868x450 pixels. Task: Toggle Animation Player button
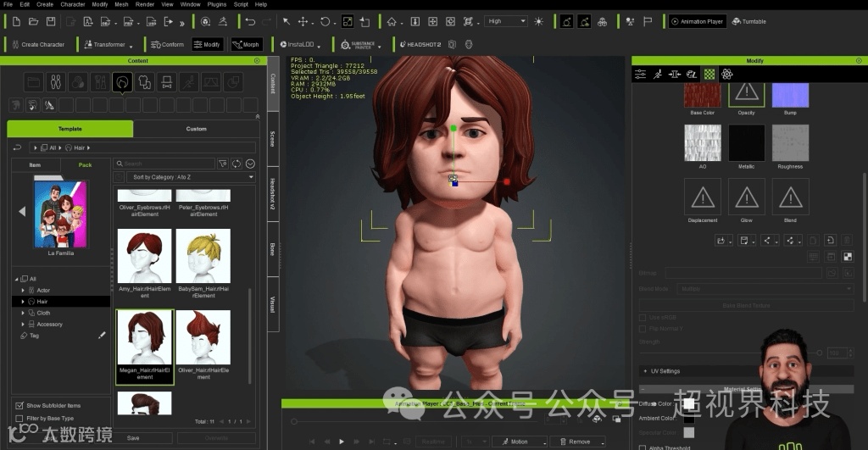[x=698, y=21]
